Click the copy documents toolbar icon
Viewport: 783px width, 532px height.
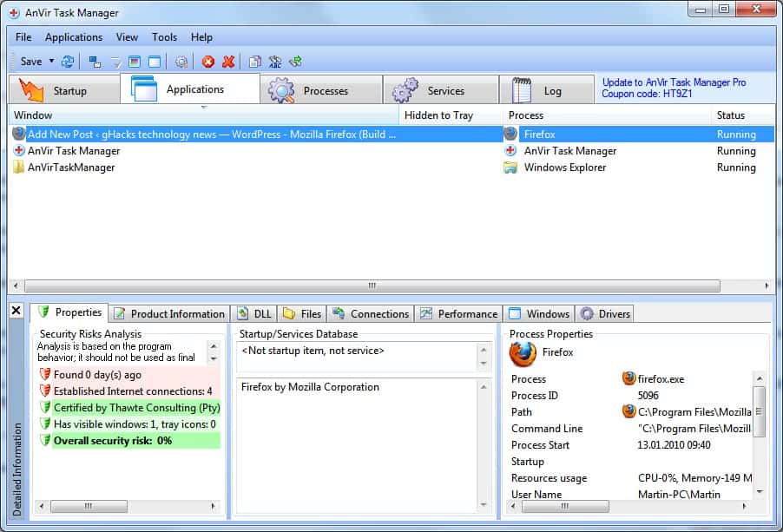pyautogui.click(x=255, y=62)
